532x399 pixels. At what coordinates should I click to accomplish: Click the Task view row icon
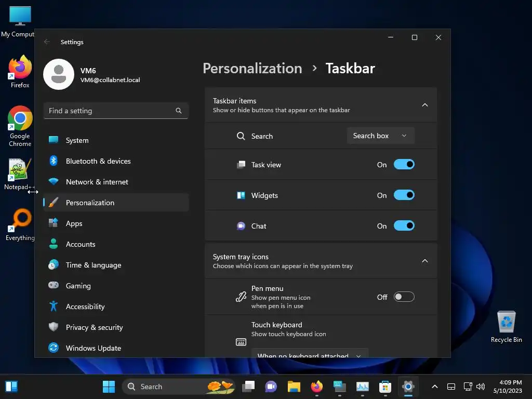pos(241,165)
